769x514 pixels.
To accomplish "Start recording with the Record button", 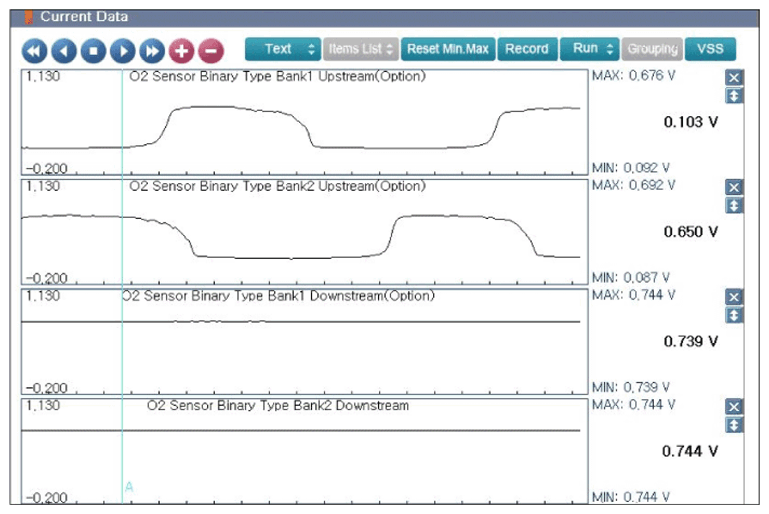I will [x=527, y=49].
